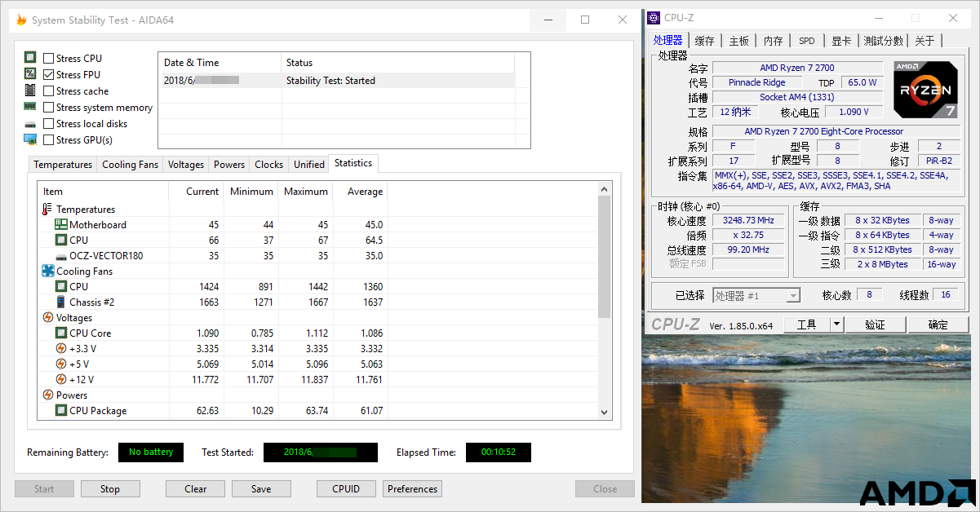Click the CPU-Z app icon in title bar
Viewport: 980px width, 512px height.
coord(654,18)
